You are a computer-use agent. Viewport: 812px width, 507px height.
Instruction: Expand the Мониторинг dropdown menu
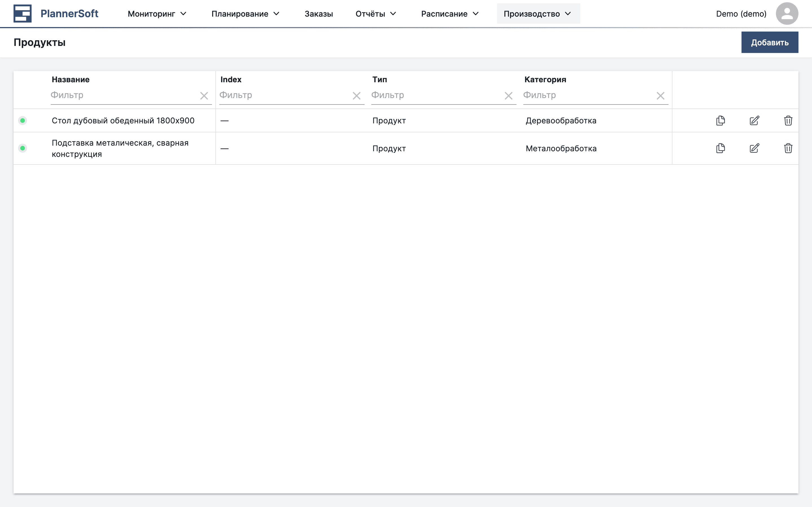click(x=157, y=14)
